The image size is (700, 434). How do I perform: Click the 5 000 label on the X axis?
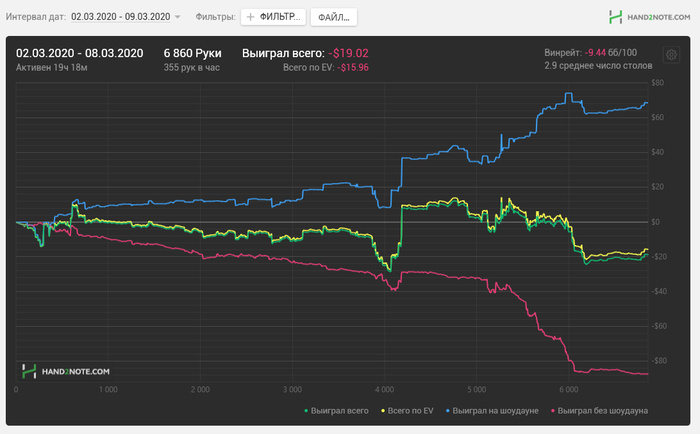(477, 390)
